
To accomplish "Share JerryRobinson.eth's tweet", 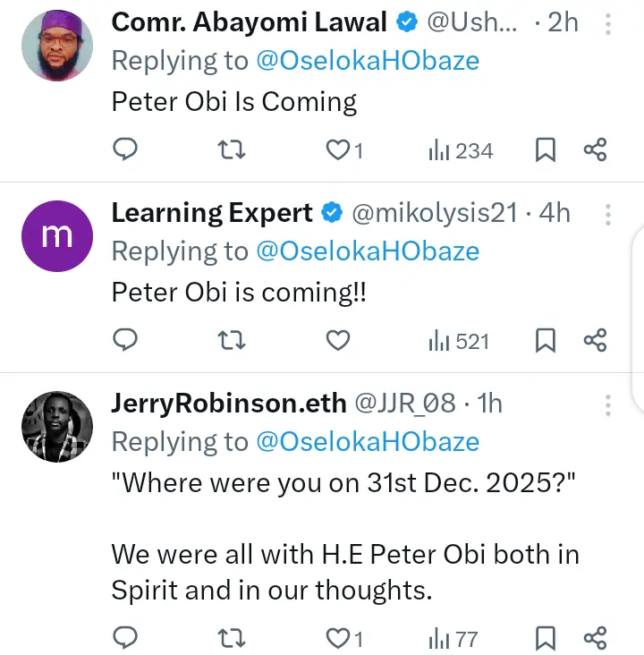I will 596,638.
